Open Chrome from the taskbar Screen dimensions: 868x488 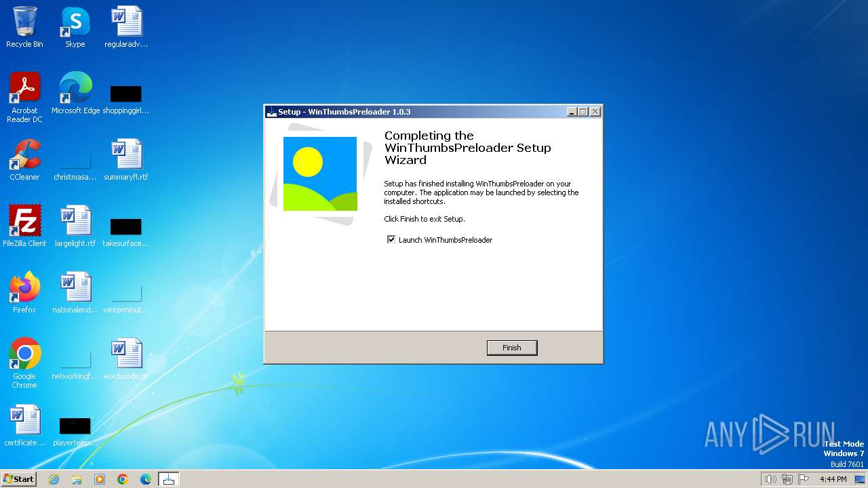123,479
